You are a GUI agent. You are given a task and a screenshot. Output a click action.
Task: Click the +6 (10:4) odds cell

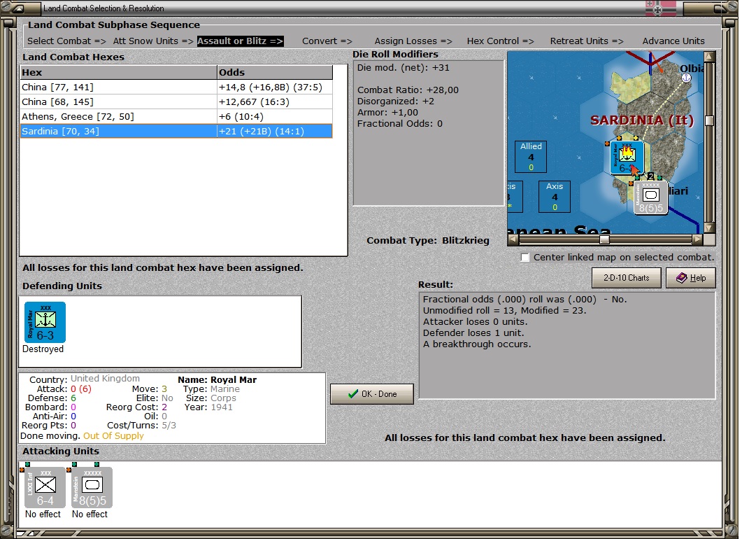pyautogui.click(x=275, y=116)
